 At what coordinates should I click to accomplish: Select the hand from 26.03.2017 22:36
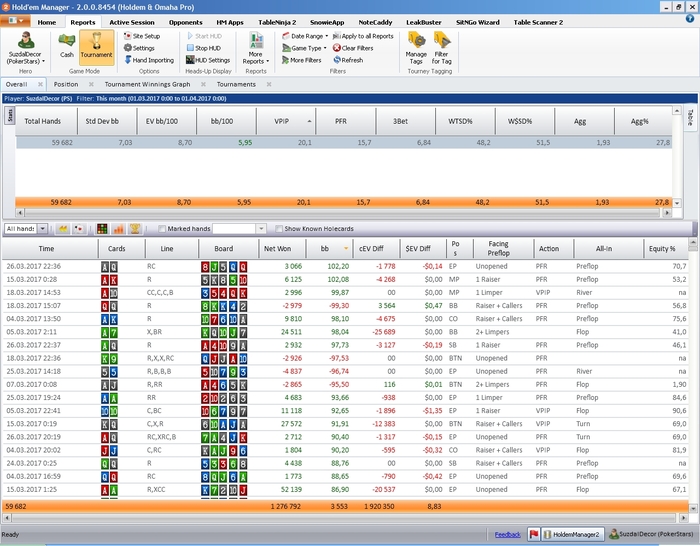(345, 267)
